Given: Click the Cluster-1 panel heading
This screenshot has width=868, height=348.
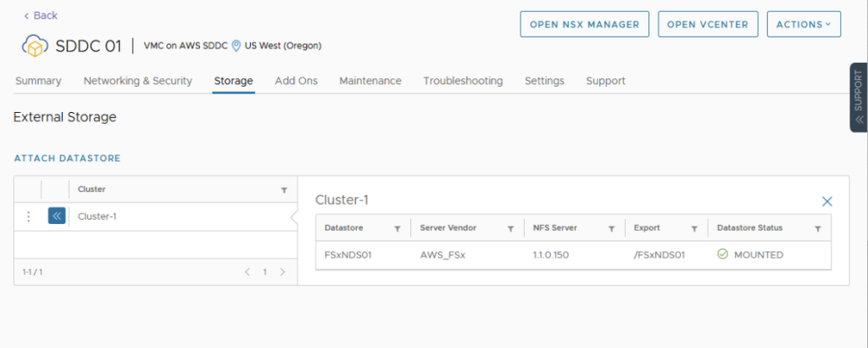Looking at the screenshot, I should pyautogui.click(x=342, y=200).
